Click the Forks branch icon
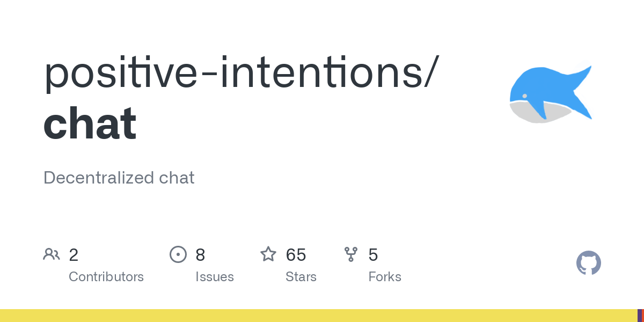The width and height of the screenshot is (644, 322). tap(351, 254)
